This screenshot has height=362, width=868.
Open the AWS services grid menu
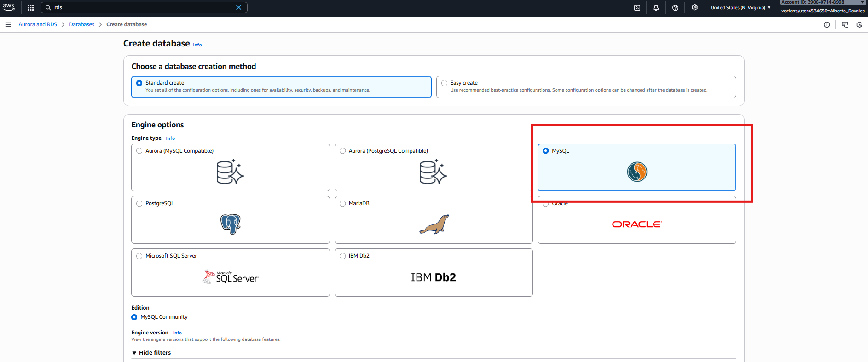click(x=31, y=7)
